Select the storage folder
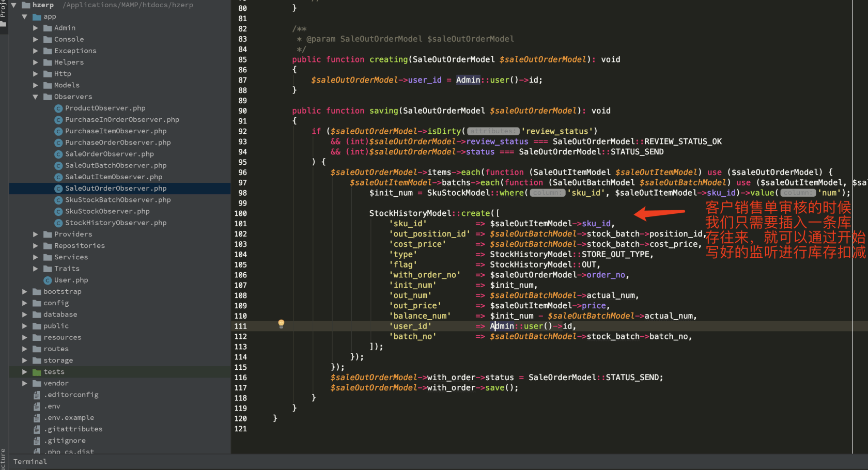Screen dimensions: 868x470 coord(58,361)
